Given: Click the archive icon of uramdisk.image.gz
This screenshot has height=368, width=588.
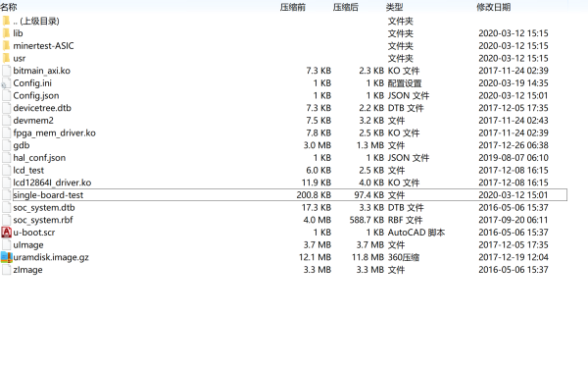Looking at the screenshot, I should point(6,257).
